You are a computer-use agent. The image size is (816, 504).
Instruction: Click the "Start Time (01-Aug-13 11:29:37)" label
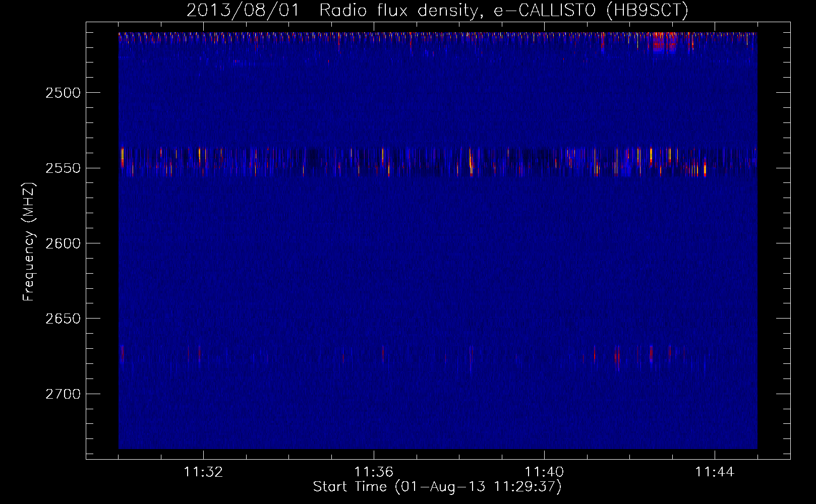(x=437, y=487)
